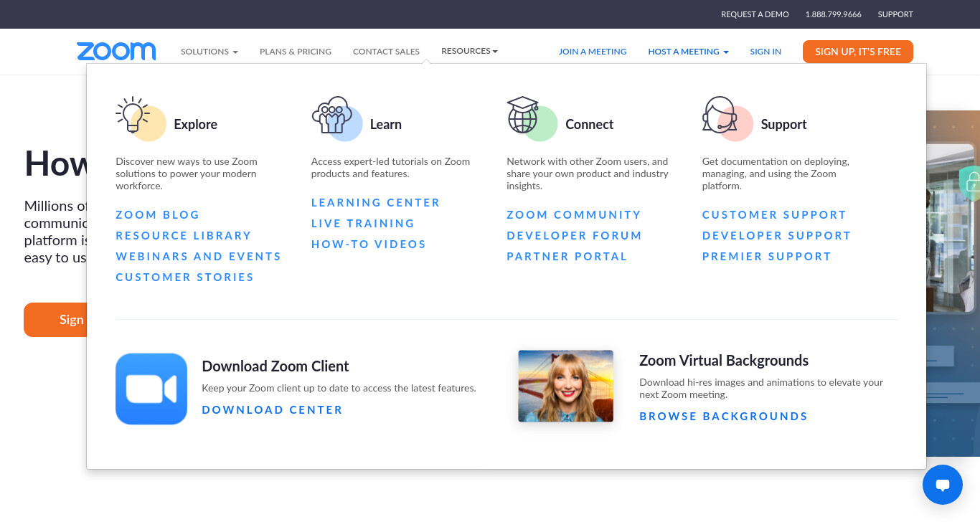Open the Resource Library link
The width and height of the screenshot is (980, 522).
click(x=184, y=236)
